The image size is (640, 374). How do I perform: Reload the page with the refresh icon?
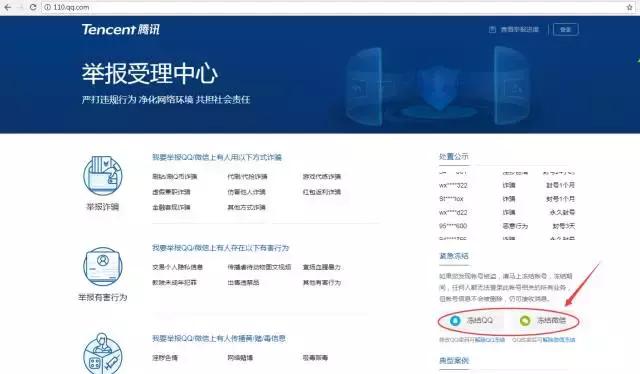(x=33, y=7)
